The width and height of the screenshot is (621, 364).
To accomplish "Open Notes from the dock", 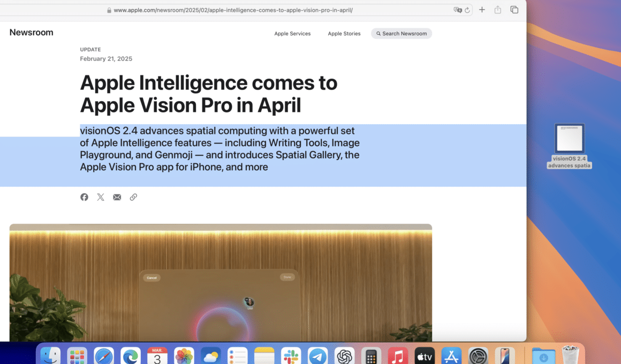I will click(264, 356).
